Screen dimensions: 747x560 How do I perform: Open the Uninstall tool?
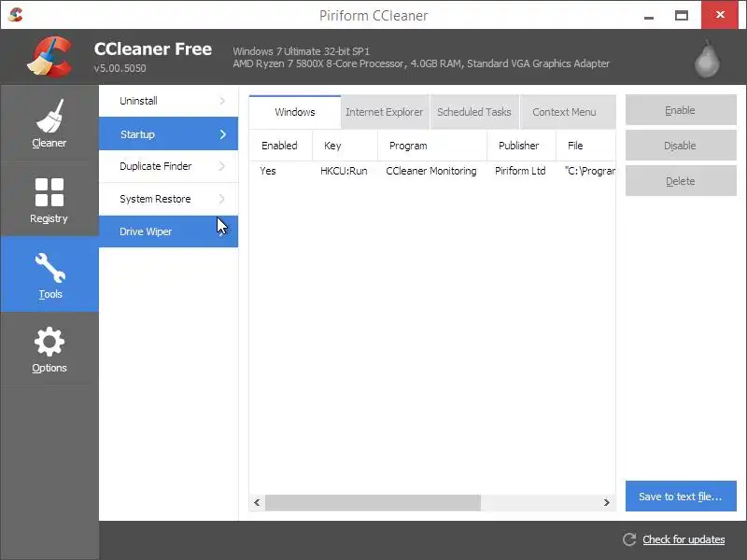pos(168,101)
